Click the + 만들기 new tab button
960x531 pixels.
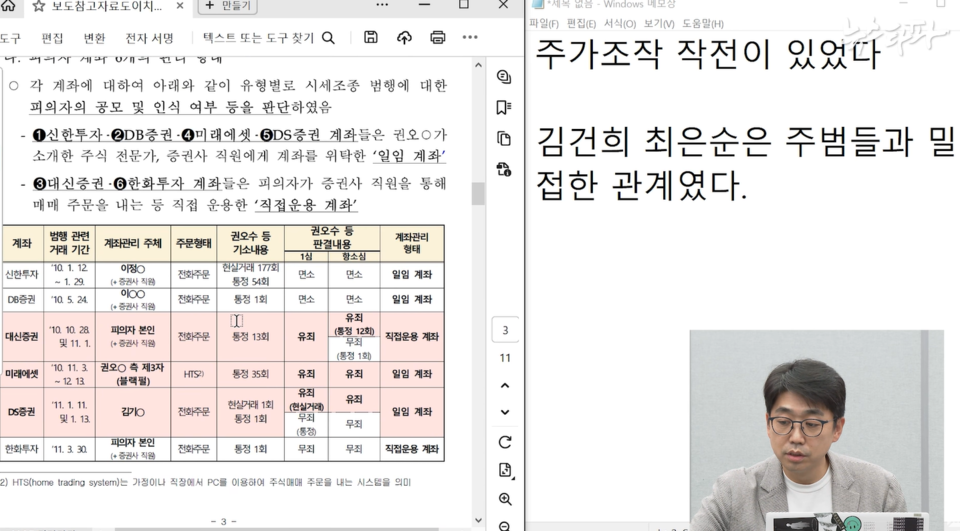coord(227,6)
